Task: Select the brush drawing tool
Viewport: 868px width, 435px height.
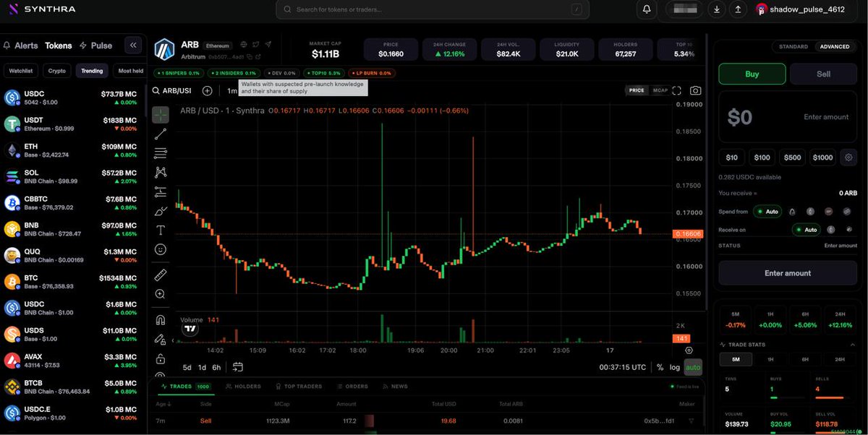Action: point(161,211)
